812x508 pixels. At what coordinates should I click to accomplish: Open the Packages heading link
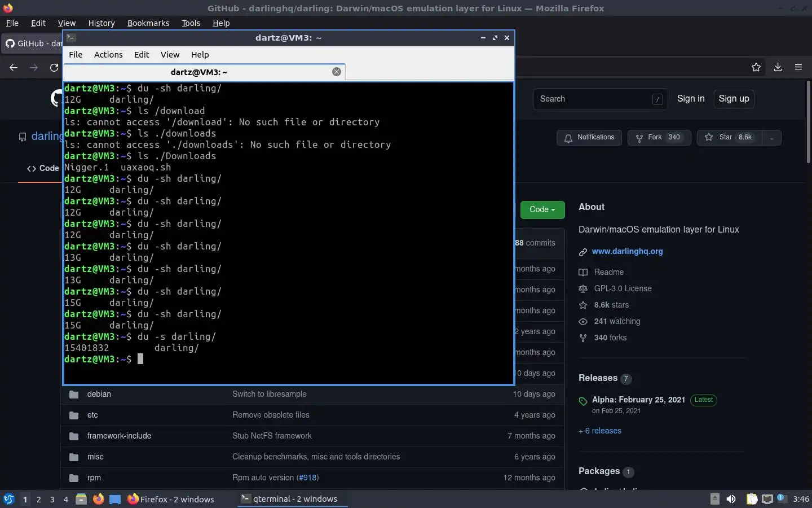[x=599, y=471]
